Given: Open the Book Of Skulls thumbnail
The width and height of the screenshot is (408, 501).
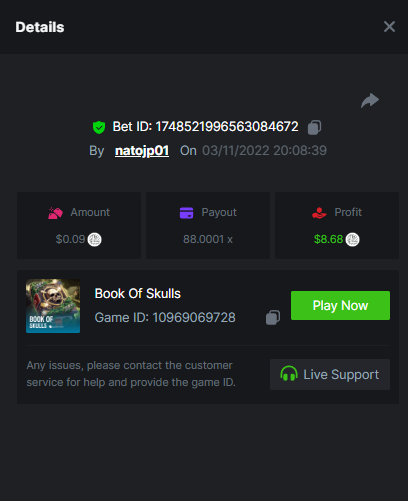Looking at the screenshot, I should (x=53, y=306).
